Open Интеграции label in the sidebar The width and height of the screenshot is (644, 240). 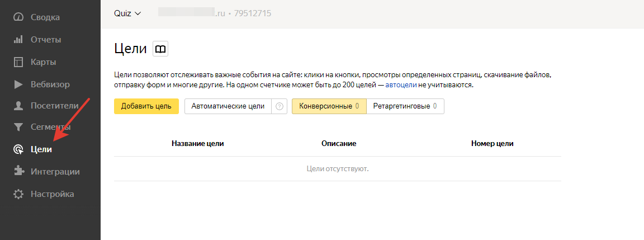55,172
